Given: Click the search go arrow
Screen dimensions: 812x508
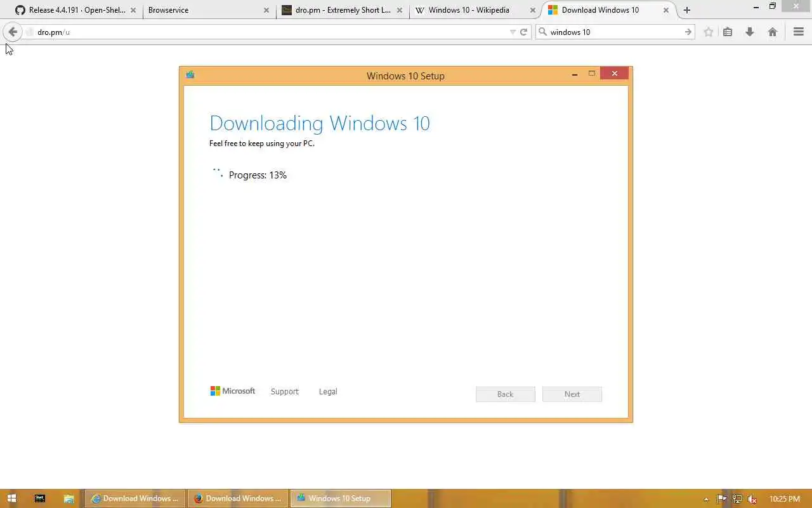Looking at the screenshot, I should tap(688, 32).
